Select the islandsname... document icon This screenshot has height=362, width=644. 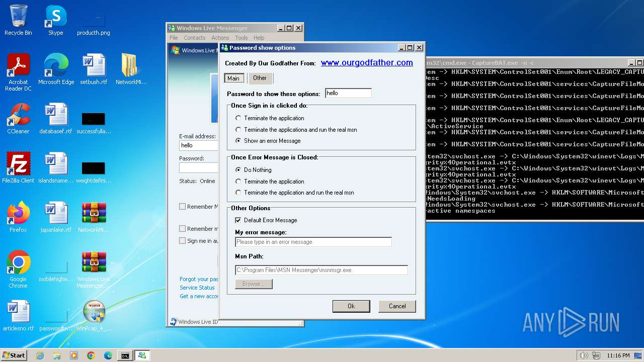[56, 168]
